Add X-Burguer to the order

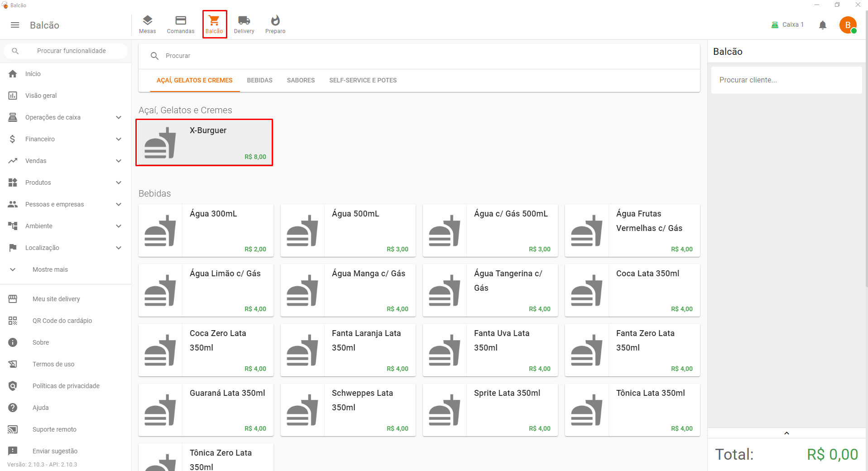pyautogui.click(x=206, y=142)
